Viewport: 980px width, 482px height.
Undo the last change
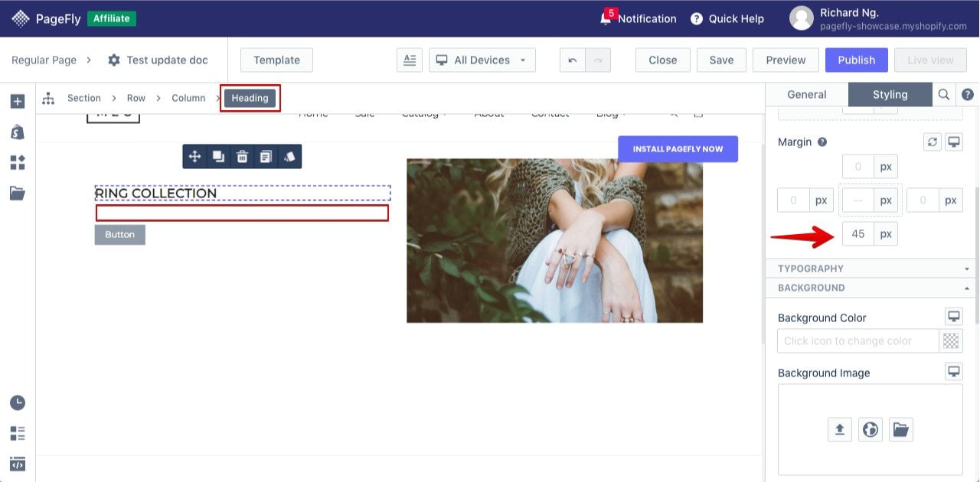573,60
